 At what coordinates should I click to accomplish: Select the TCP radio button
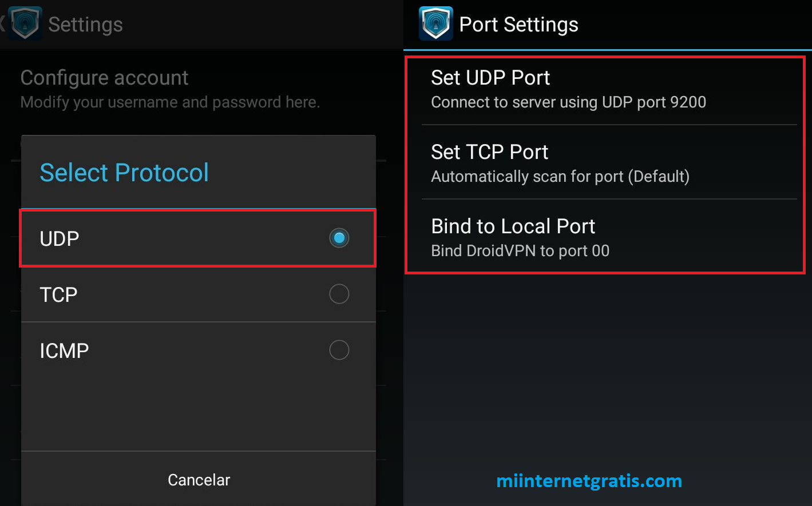tap(339, 294)
